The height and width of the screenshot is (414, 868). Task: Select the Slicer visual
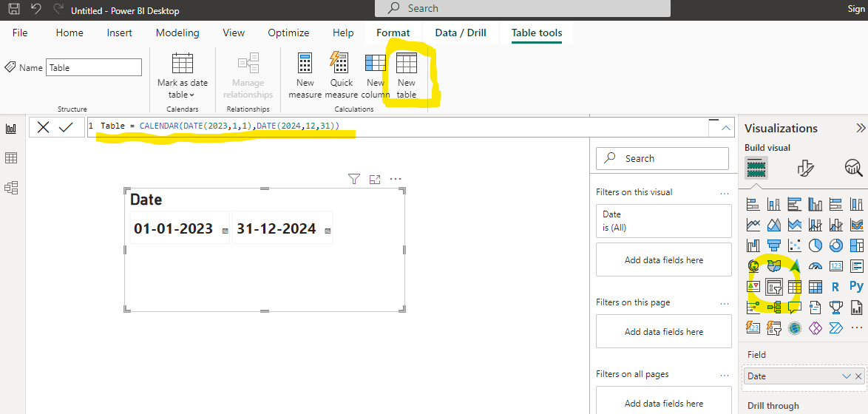(x=774, y=286)
